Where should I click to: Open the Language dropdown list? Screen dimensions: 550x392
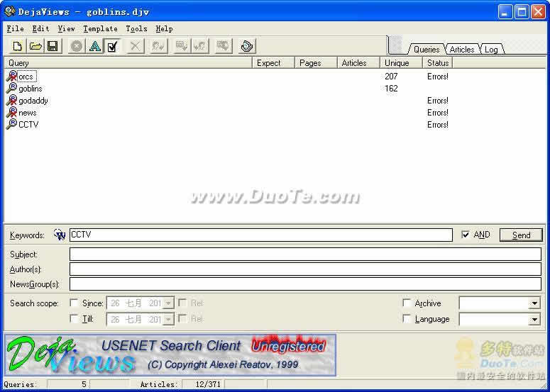click(x=534, y=320)
